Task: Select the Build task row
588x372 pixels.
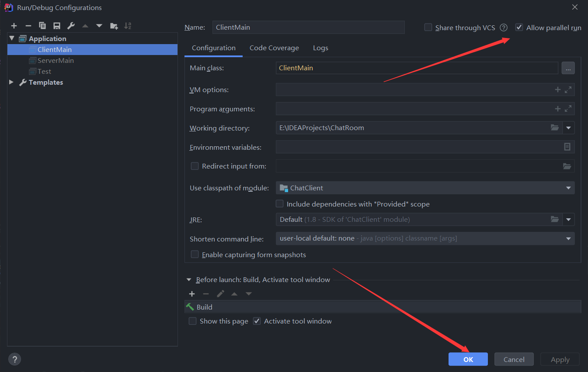Action: (383, 307)
